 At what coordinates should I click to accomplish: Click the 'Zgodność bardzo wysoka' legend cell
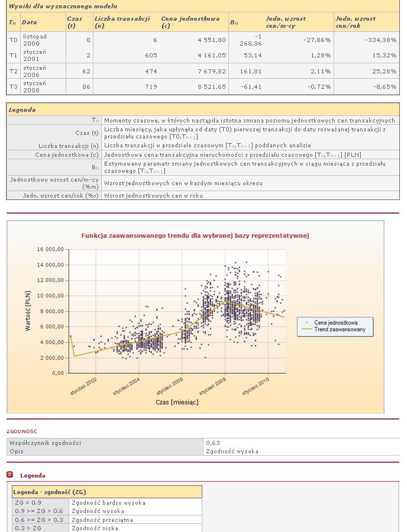pos(108,502)
